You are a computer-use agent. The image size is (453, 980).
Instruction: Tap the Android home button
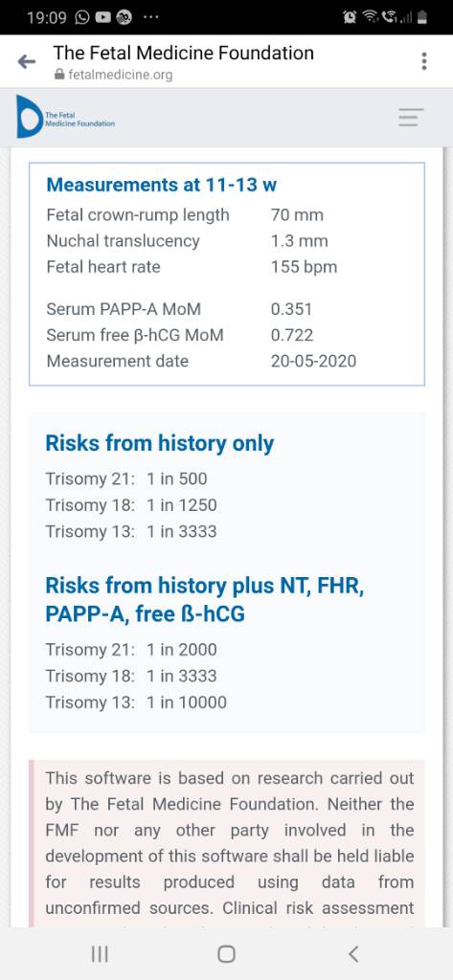click(226, 954)
